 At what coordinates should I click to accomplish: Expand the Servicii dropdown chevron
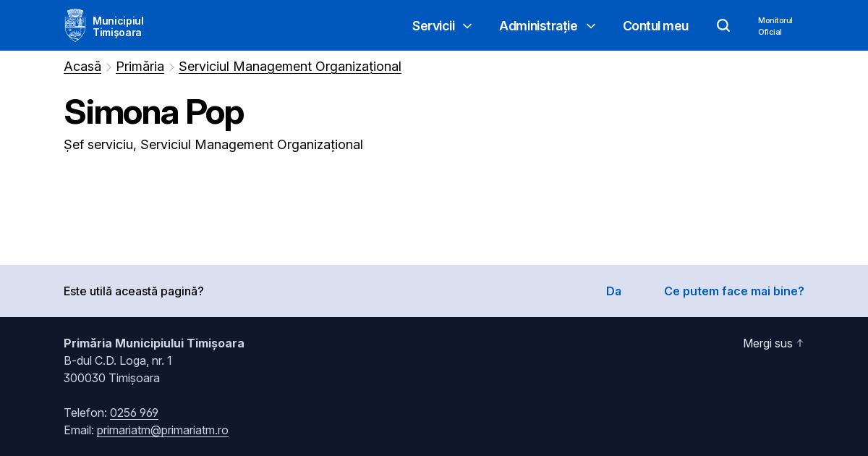[467, 26]
